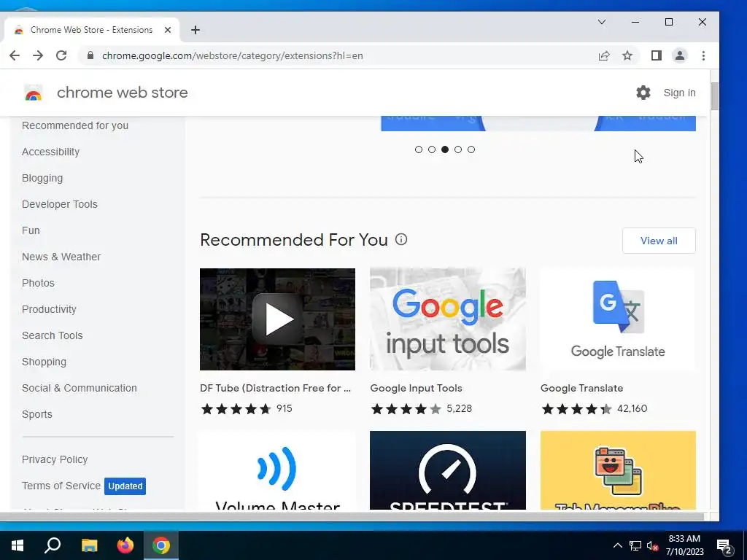
Task: Show hidden system tray icons
Action: pyautogui.click(x=617, y=545)
